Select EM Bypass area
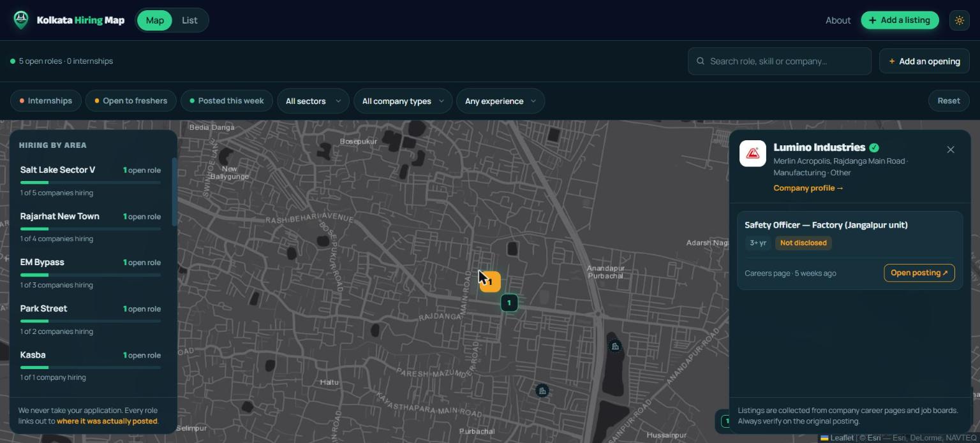 tap(91, 273)
